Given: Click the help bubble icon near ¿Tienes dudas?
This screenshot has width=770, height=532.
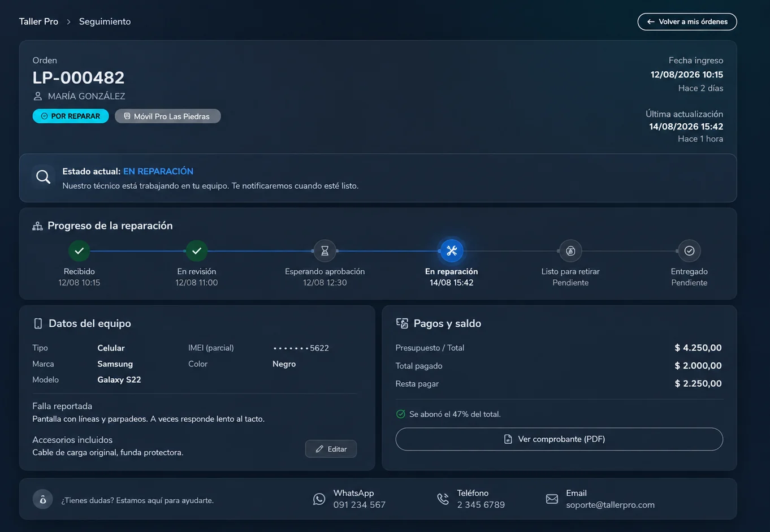Looking at the screenshot, I should coord(42,500).
